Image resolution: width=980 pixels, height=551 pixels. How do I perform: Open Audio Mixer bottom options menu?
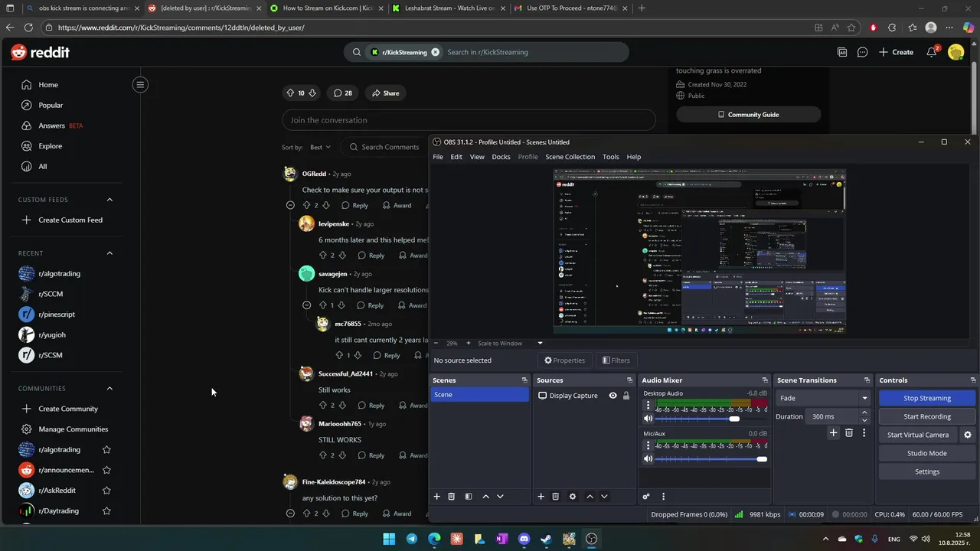tap(663, 497)
